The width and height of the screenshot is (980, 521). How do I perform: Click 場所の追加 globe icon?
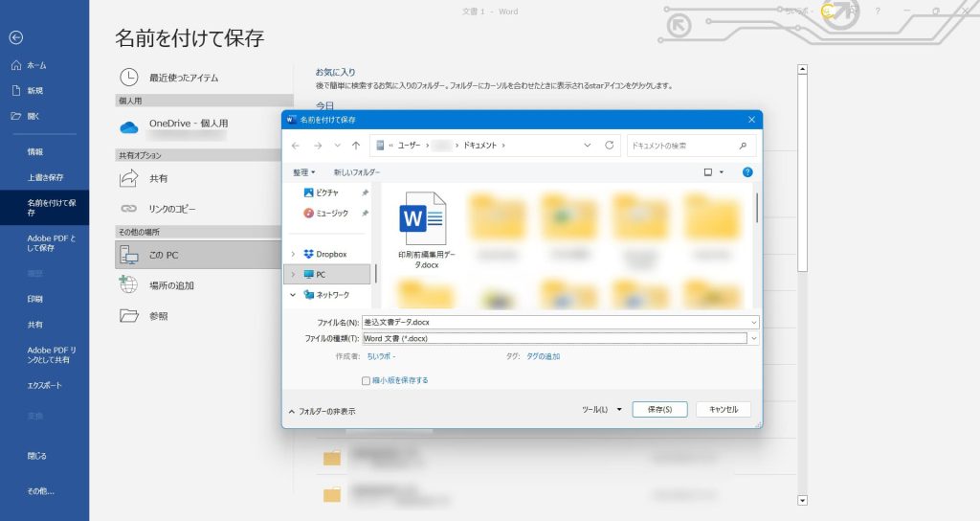[x=129, y=284]
